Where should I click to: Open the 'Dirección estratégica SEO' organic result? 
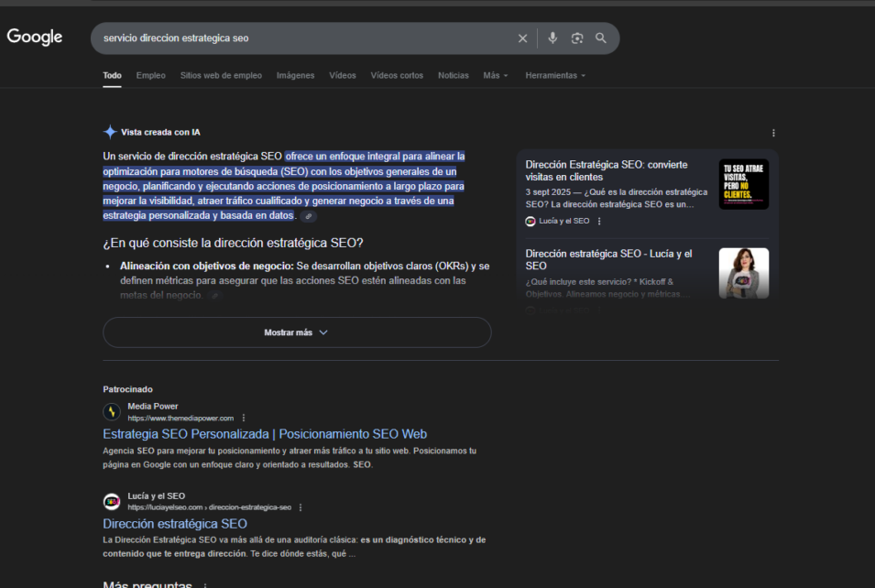pyautogui.click(x=175, y=524)
